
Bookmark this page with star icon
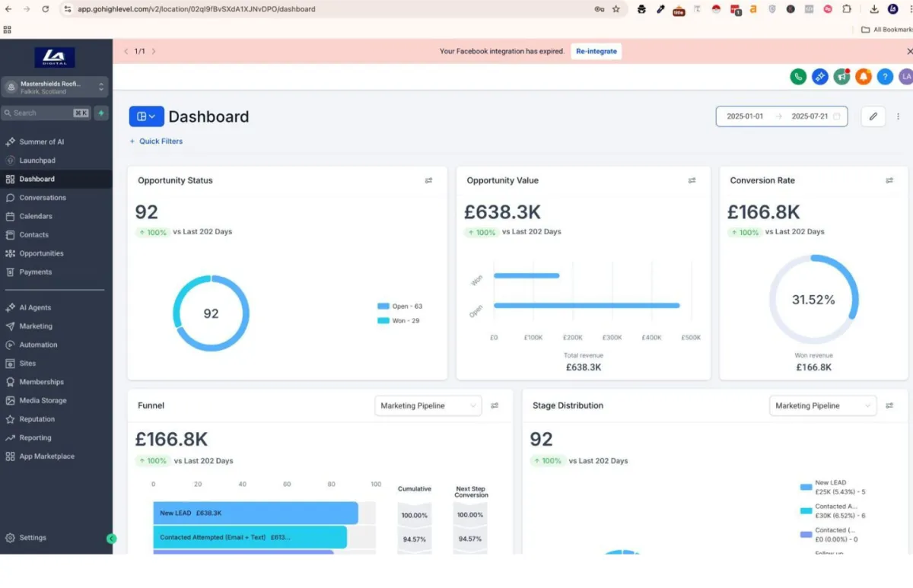click(x=616, y=9)
